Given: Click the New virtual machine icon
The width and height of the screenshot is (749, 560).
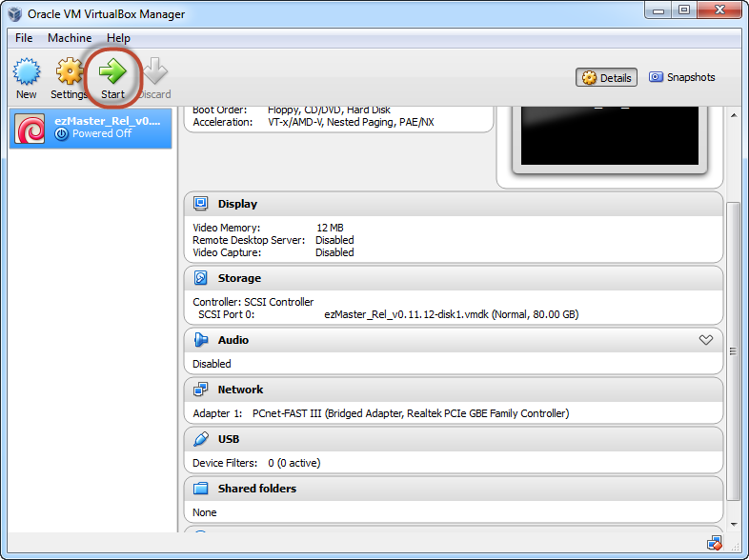Looking at the screenshot, I should tap(27, 71).
